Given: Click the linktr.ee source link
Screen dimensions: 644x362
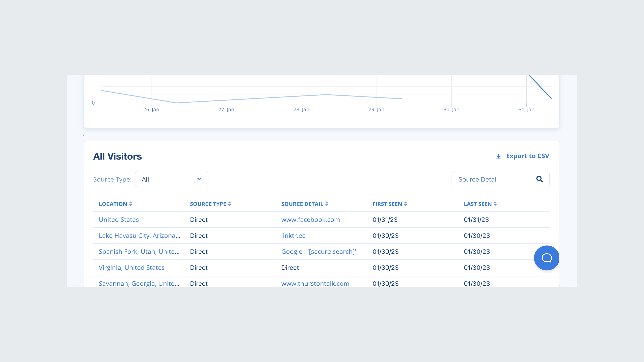Looking at the screenshot, I should [293, 236].
